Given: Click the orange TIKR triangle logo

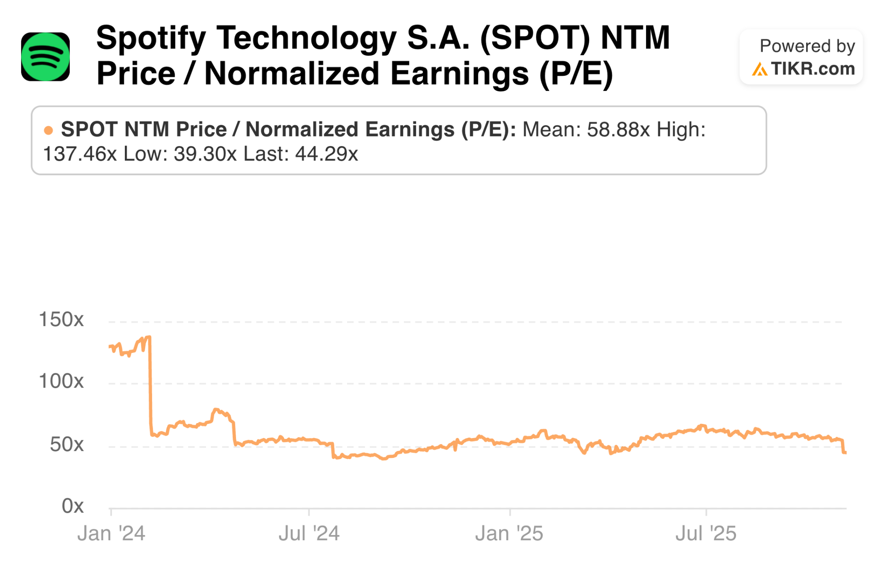Looking at the screenshot, I should [x=759, y=69].
